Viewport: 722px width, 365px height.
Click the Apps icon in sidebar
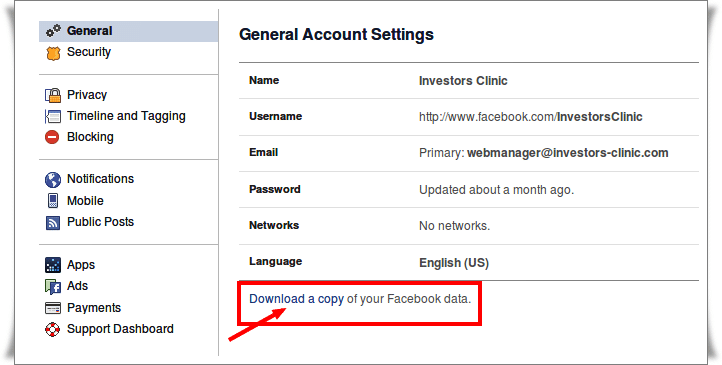[53, 265]
